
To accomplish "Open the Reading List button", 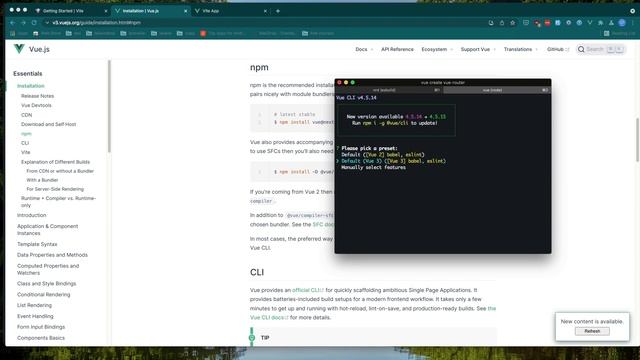I will pos(619,33).
